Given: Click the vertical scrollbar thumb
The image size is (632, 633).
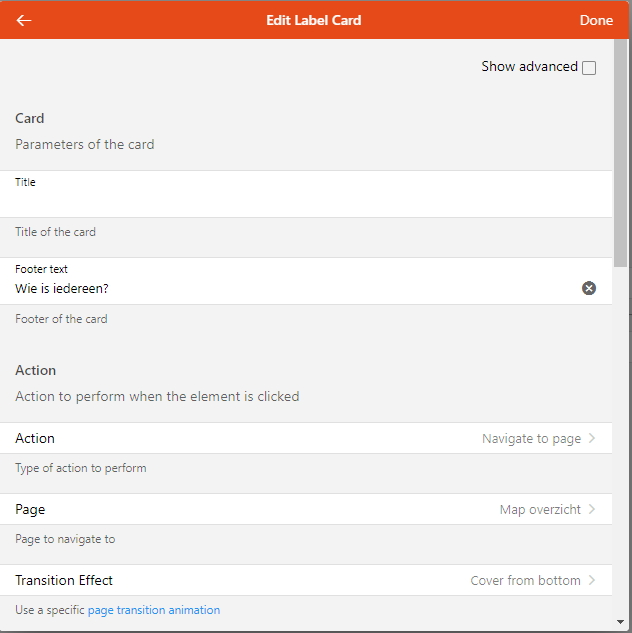Looking at the screenshot, I should (x=620, y=150).
